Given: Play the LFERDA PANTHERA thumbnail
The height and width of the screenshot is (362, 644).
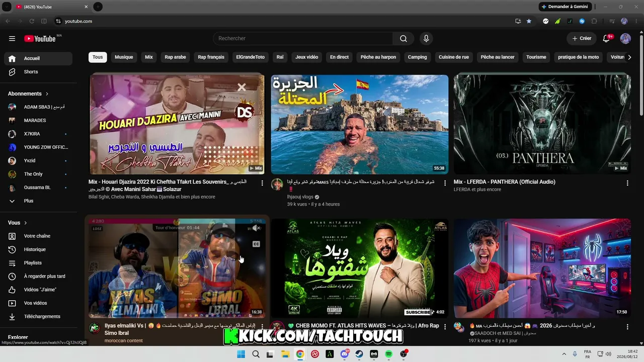Looking at the screenshot, I should click(x=542, y=124).
